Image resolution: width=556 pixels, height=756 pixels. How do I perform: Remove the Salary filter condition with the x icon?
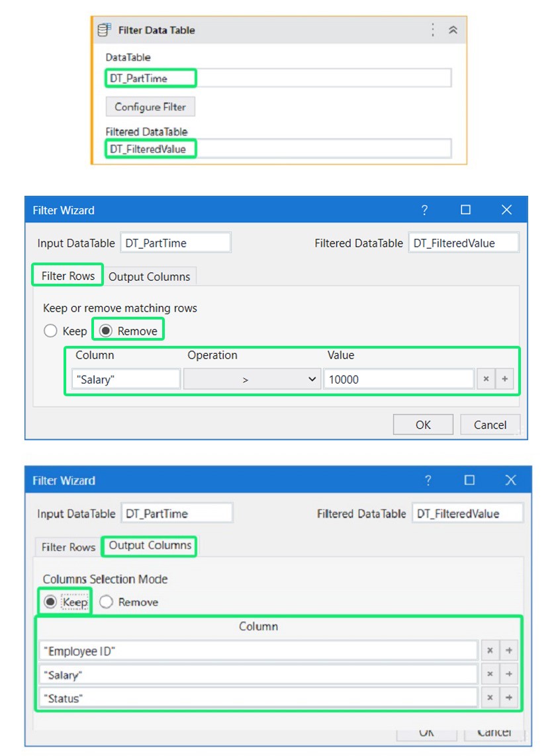coord(486,378)
